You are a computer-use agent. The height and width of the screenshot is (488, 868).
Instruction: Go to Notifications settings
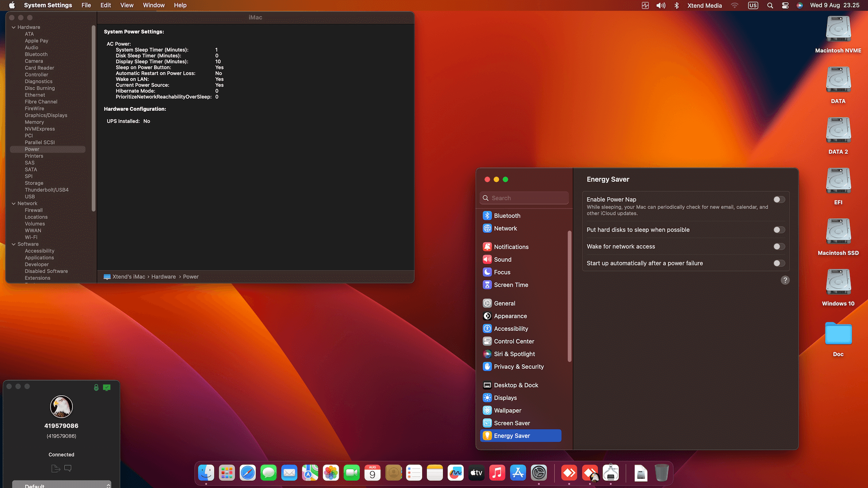coord(521,247)
